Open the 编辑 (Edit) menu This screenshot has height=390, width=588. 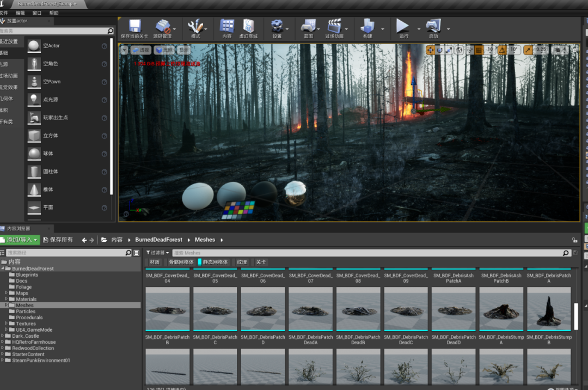pyautogui.click(x=20, y=13)
